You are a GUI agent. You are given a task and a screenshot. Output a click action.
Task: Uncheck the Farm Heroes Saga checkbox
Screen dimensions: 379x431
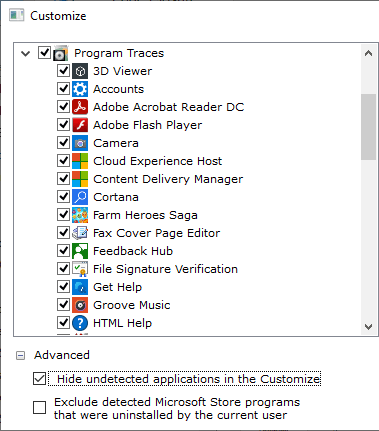pyautogui.click(x=63, y=215)
